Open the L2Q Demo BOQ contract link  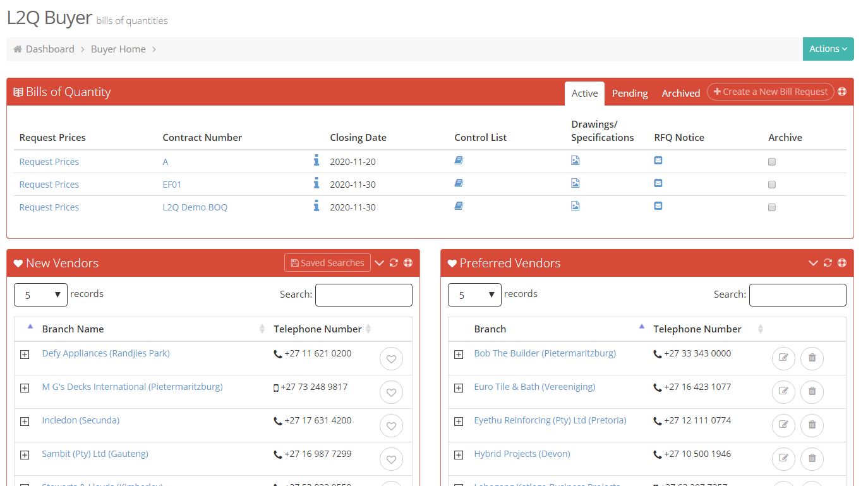click(195, 207)
